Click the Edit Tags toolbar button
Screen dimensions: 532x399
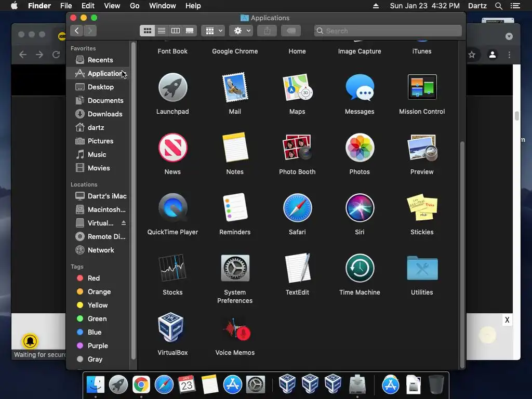pyautogui.click(x=291, y=31)
